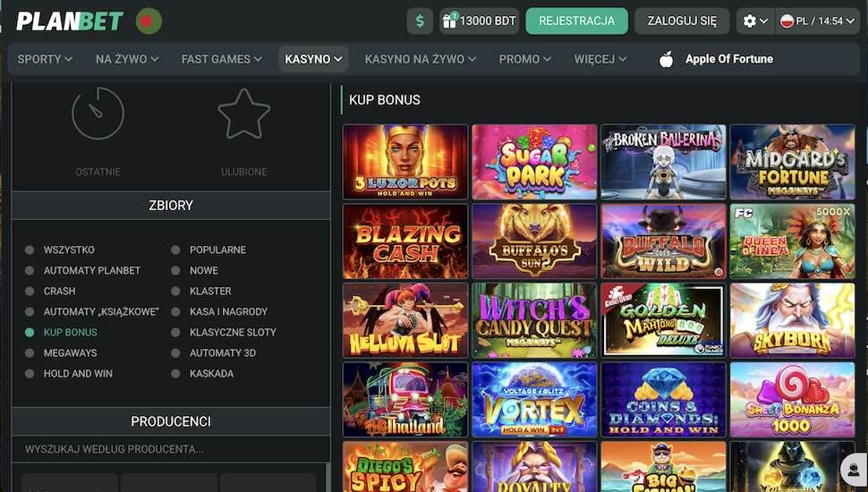Collapse the Producenci section header
This screenshot has height=492, width=868.
click(171, 421)
